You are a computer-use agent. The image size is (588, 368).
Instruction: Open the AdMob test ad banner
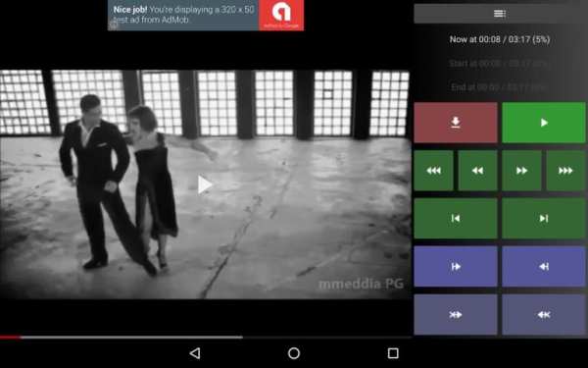point(206,15)
